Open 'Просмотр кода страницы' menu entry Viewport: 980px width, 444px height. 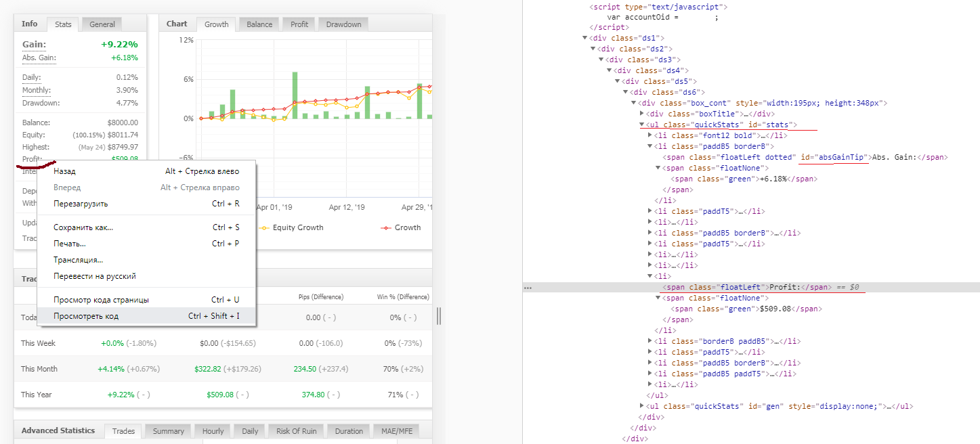[x=146, y=300]
